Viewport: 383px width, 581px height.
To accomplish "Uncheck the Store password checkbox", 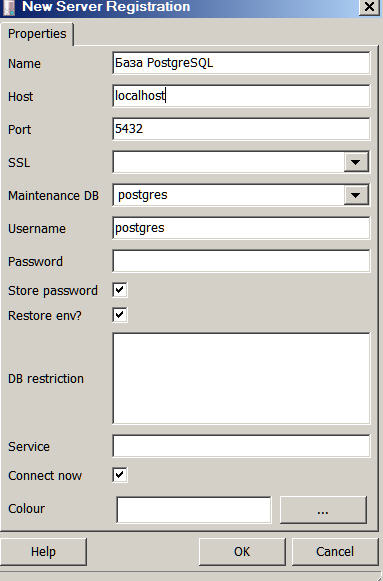I will click(x=120, y=290).
